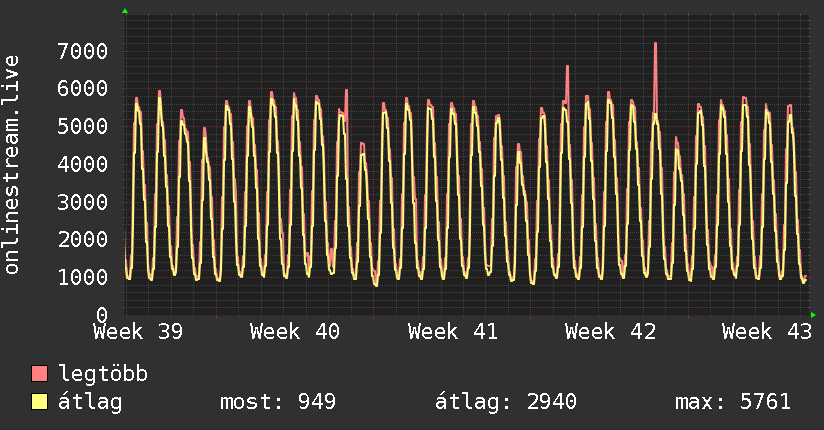Click the 'max: 5761' statistic

coord(733,402)
